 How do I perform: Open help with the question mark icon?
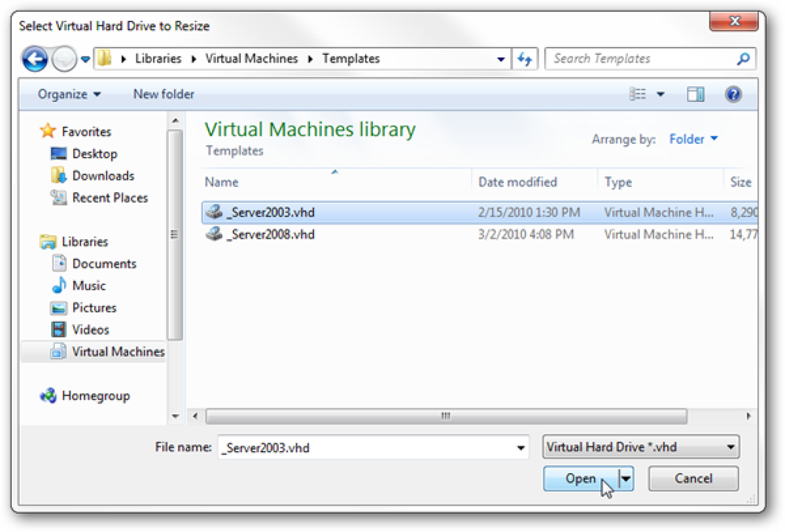733,94
